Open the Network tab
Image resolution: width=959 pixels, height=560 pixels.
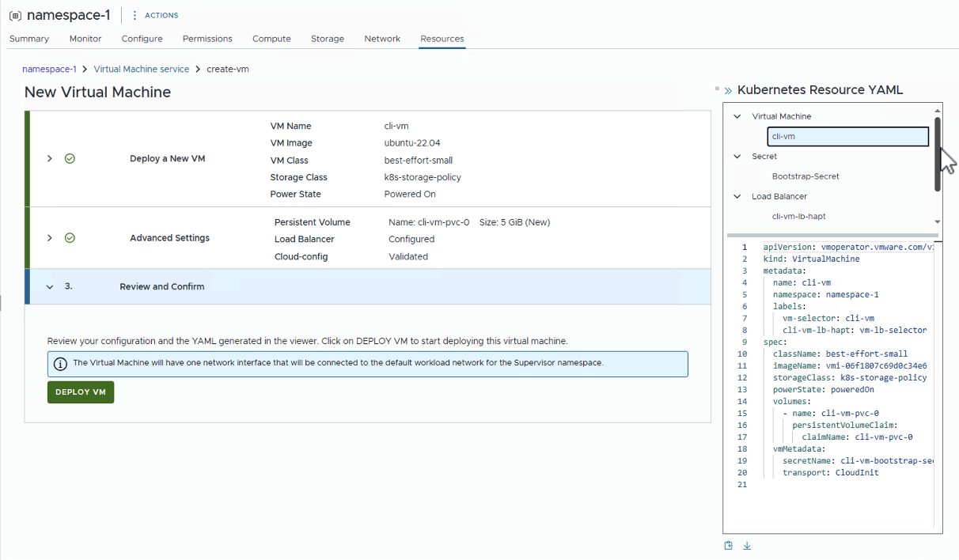382,39
